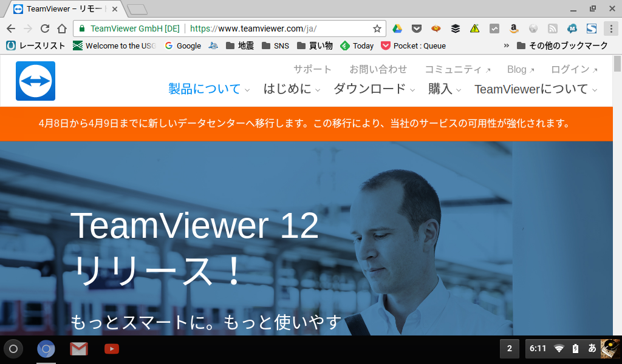Open the お問い合わせ link
622x364 pixels.
pyautogui.click(x=378, y=69)
